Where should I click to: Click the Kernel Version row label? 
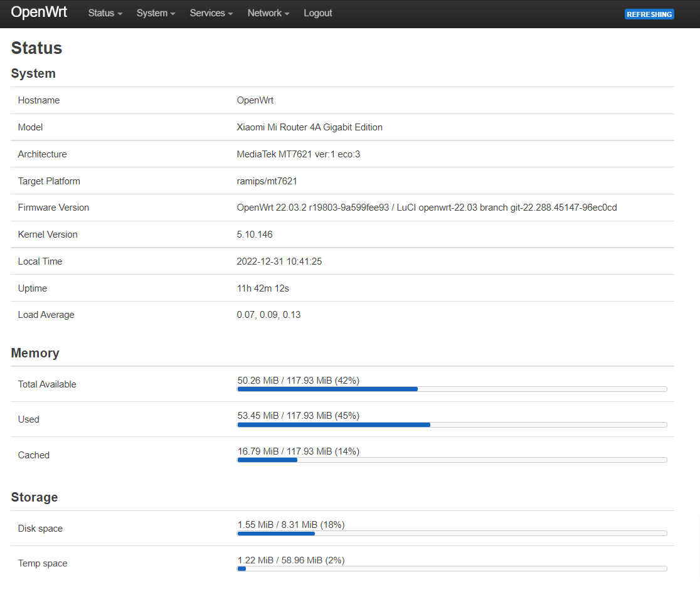click(48, 234)
